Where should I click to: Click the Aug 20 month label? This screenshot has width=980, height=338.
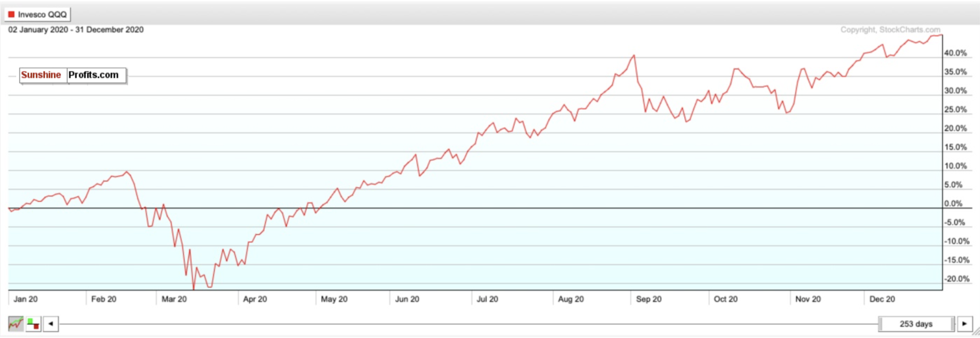coord(571,299)
